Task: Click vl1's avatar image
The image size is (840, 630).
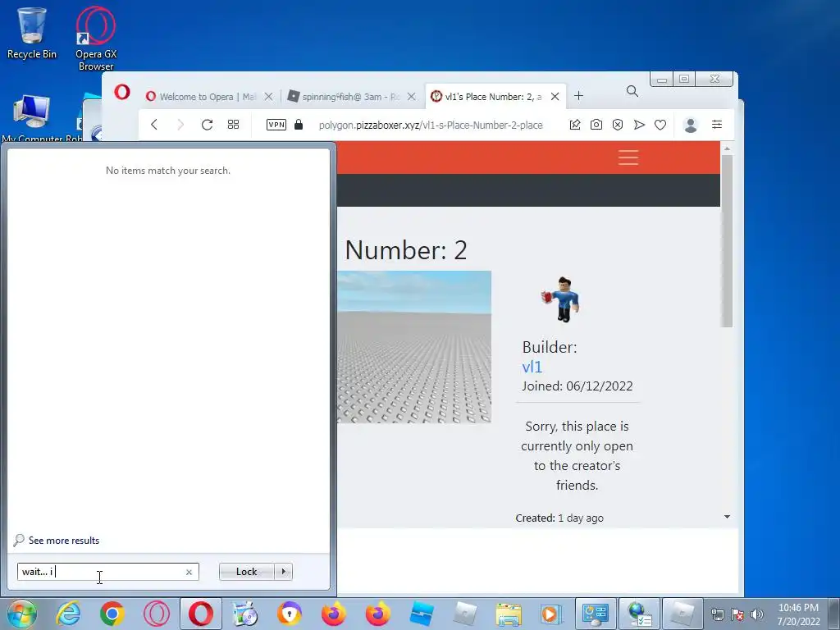Action: click(x=560, y=299)
